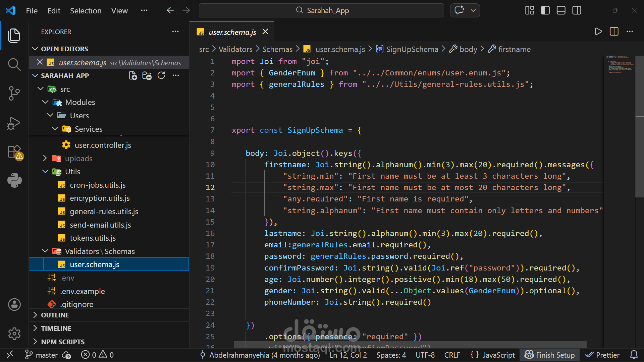Toggle the bottom panel visibility
Viewport: 644px width, 362px height.
click(561, 10)
